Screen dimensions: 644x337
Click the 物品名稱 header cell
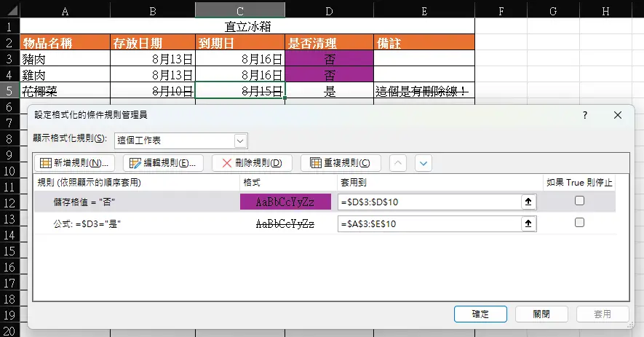pyautogui.click(x=65, y=43)
